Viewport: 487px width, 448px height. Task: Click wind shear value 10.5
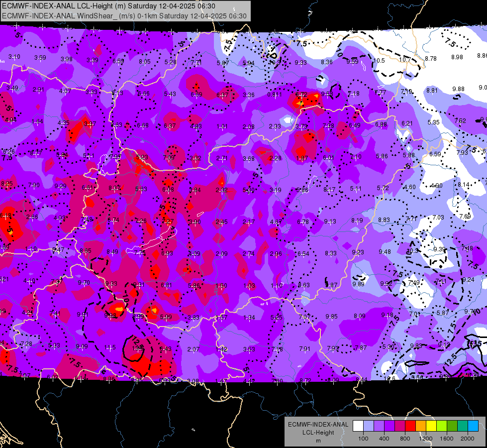click(x=379, y=60)
